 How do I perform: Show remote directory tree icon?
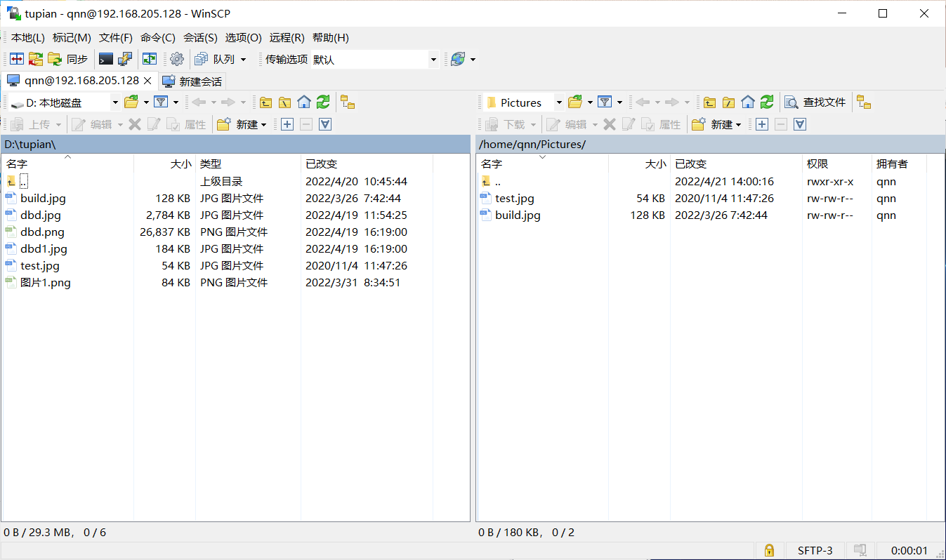tap(864, 102)
